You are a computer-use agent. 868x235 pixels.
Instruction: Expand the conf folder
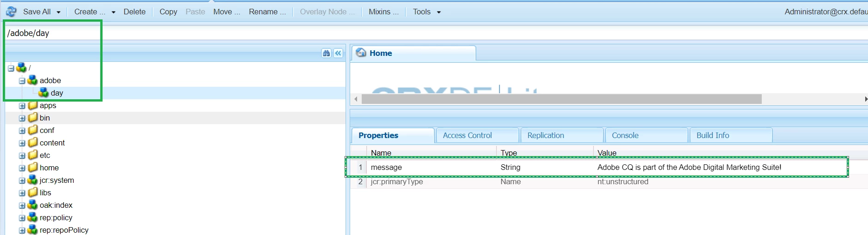pos(22,131)
